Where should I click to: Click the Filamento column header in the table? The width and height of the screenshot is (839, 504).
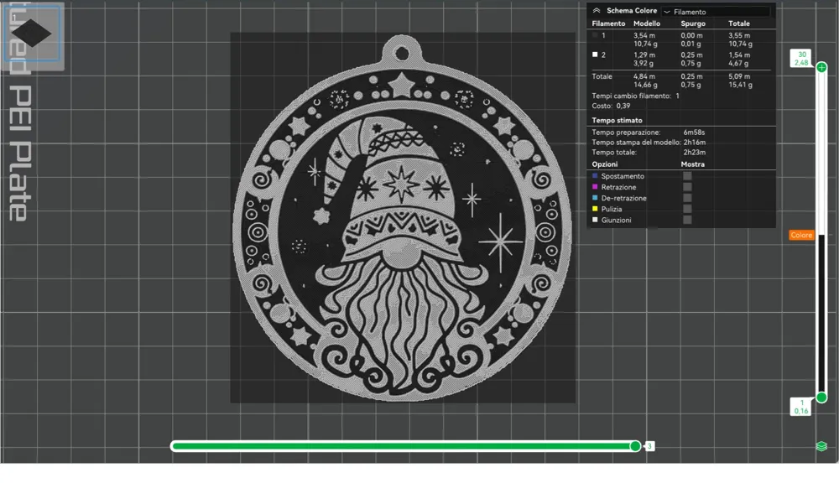point(608,23)
